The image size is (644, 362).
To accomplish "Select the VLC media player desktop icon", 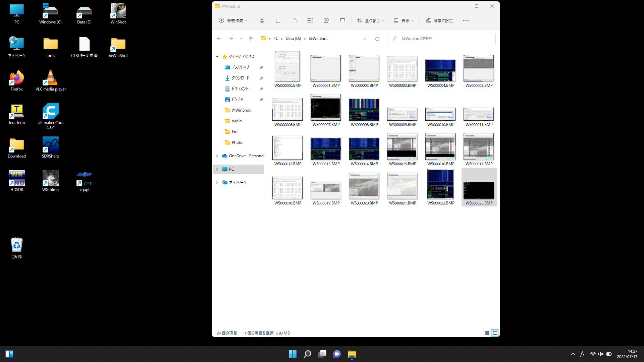I will pos(51,80).
